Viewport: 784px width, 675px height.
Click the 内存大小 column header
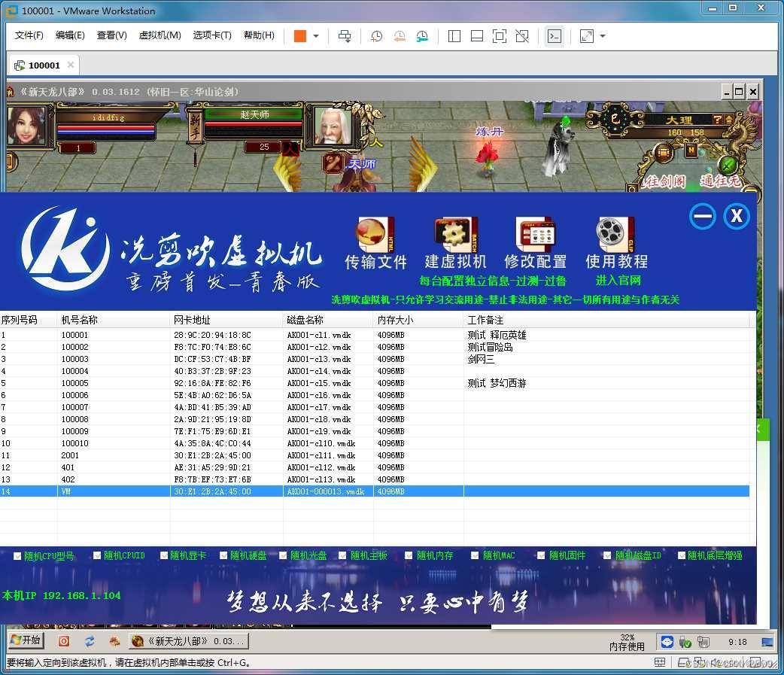pos(418,320)
